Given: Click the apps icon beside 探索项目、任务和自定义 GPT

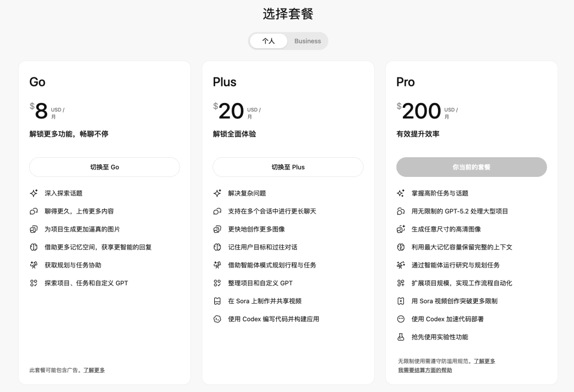Looking at the screenshot, I should point(33,283).
